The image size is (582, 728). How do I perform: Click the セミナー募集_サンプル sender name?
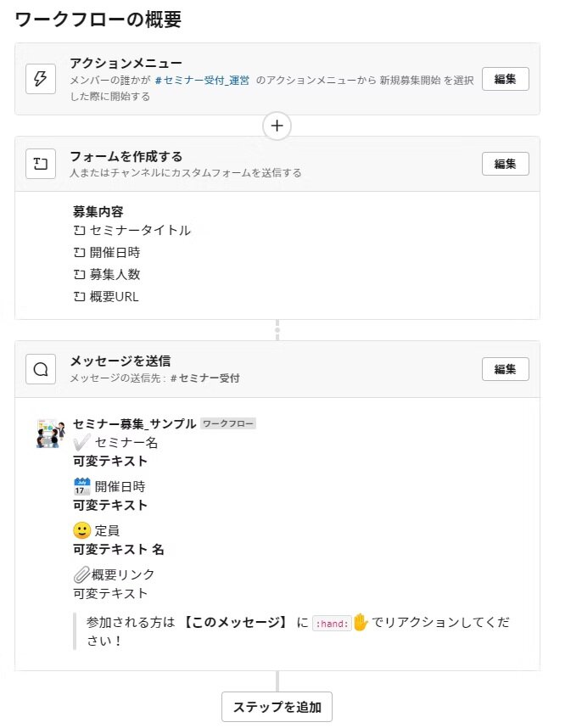click(x=135, y=423)
